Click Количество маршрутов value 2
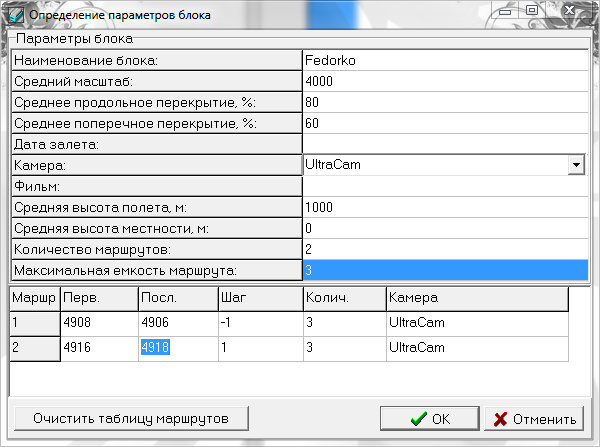 [x=445, y=250]
